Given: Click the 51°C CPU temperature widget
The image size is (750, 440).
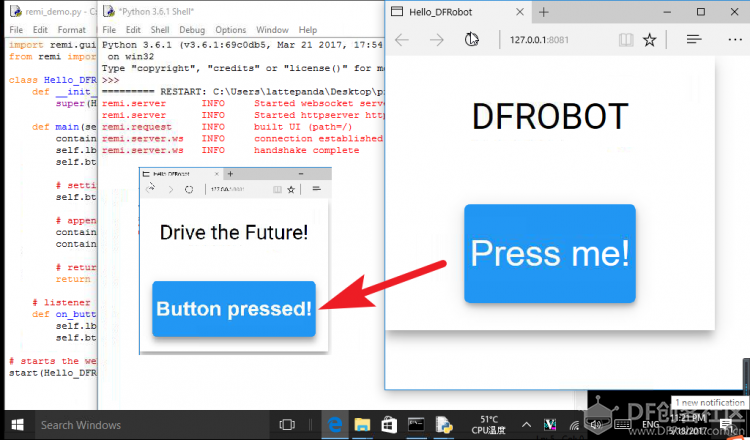Looking at the screenshot, I should click(x=488, y=425).
